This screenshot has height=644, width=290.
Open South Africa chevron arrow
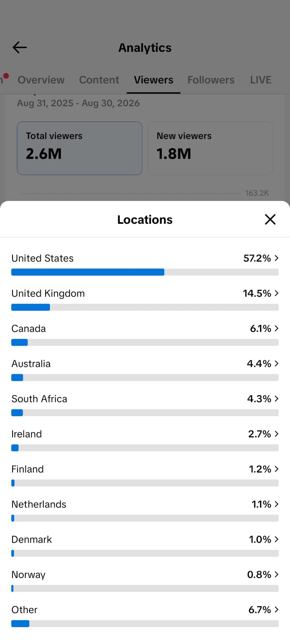click(x=276, y=398)
